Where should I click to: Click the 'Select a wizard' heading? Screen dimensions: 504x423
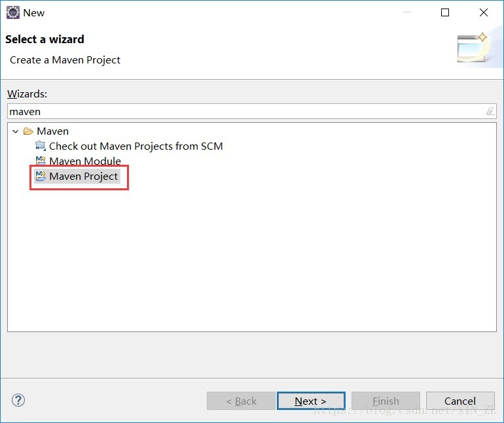45,39
